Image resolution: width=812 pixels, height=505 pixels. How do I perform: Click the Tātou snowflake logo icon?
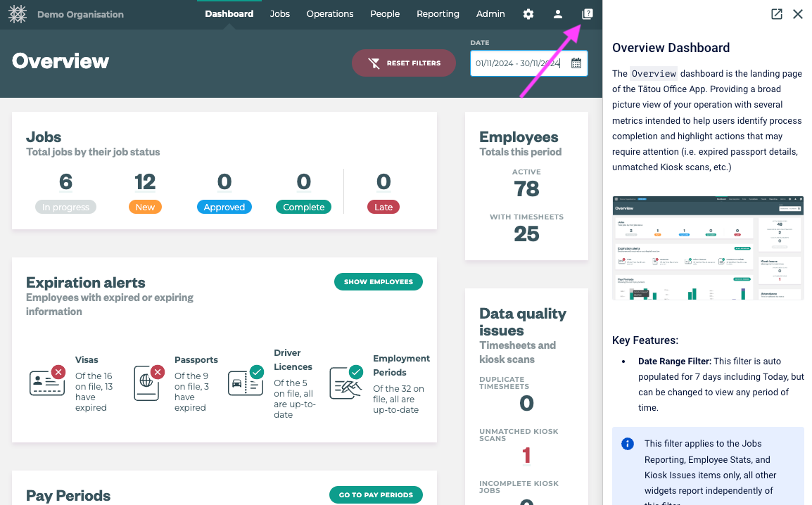tap(18, 14)
